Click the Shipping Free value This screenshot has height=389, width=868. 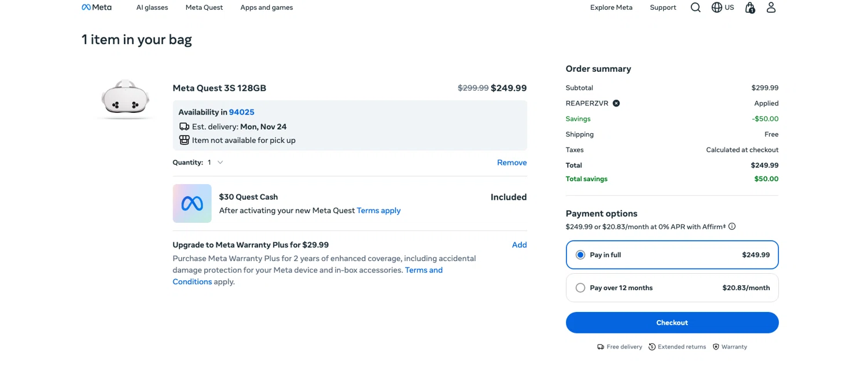[x=771, y=134]
